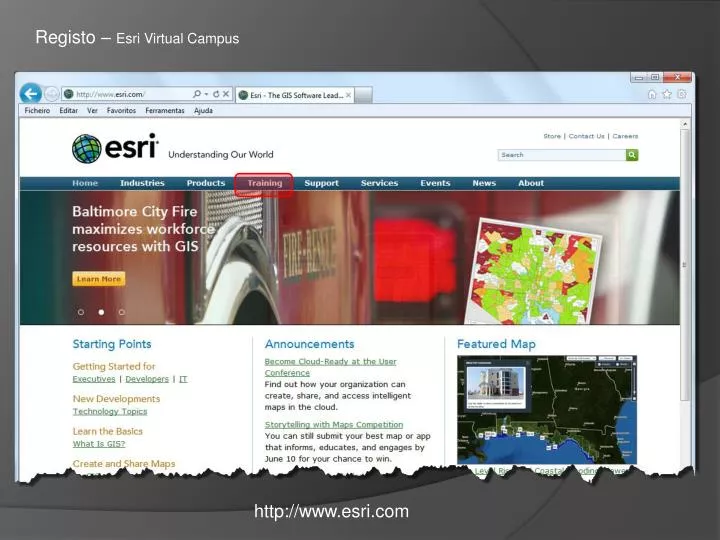Close the Esri browser tab
The image size is (720, 540).
pos(349,95)
